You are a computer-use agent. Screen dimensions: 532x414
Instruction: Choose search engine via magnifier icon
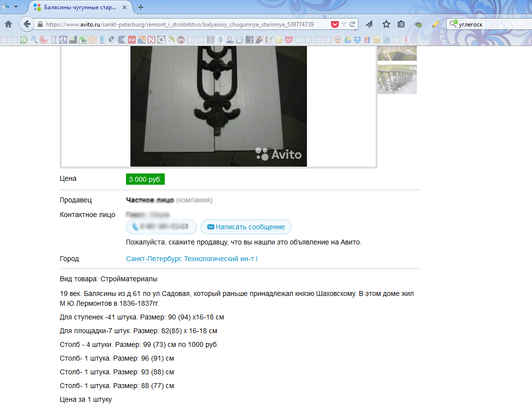[453, 24]
